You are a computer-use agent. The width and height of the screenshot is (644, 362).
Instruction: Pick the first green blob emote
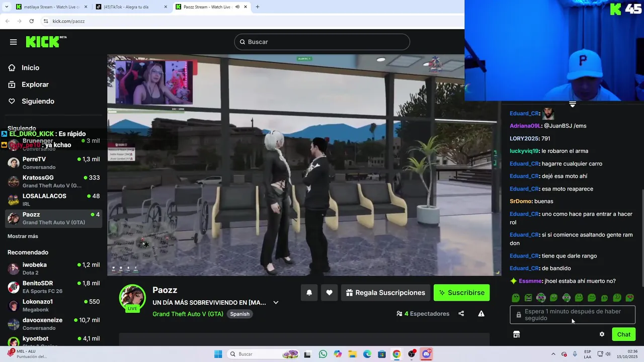516,298
